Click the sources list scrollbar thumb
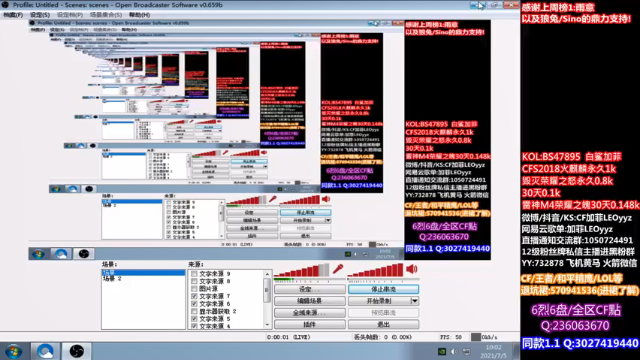 [267, 290]
